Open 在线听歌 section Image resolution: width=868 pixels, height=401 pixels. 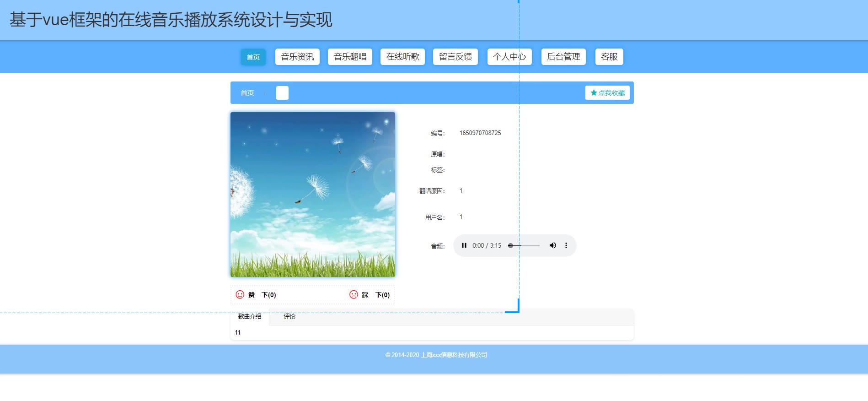tap(402, 57)
